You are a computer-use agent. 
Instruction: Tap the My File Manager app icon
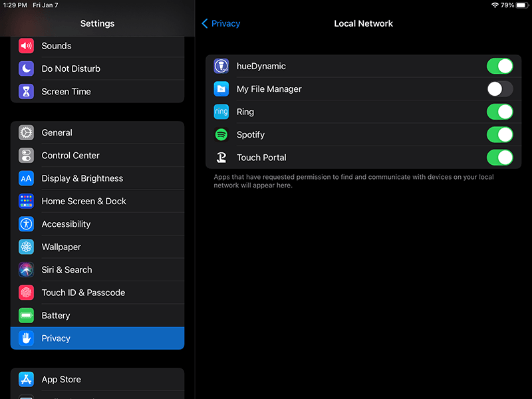[x=221, y=89]
